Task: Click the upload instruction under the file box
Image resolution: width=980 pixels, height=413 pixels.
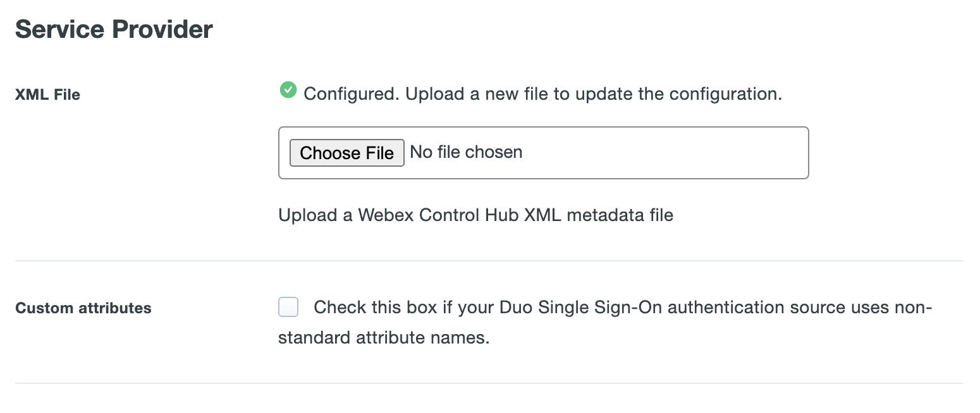Action: tap(475, 215)
